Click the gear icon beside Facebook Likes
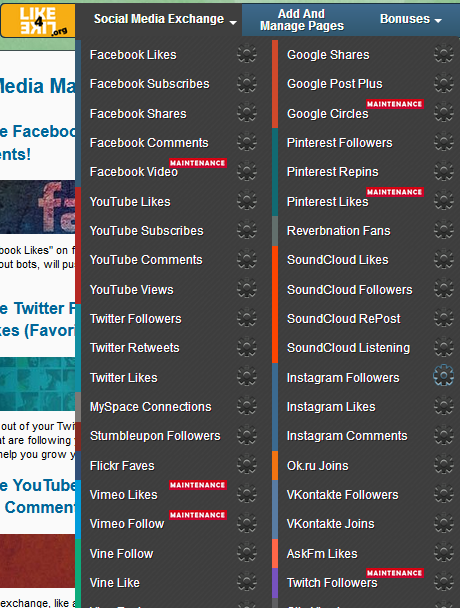Viewport: 460px width, 608px height. click(247, 54)
